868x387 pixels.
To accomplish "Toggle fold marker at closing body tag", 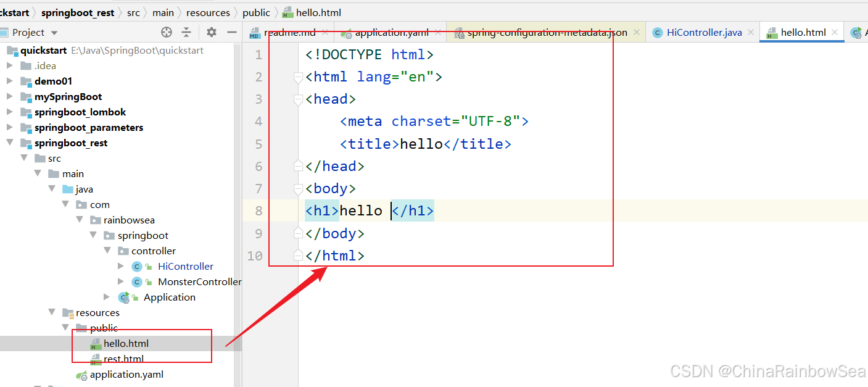I will click(298, 233).
